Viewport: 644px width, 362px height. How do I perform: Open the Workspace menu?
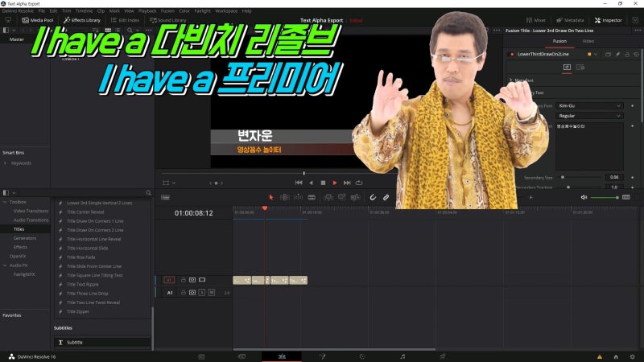tap(226, 11)
